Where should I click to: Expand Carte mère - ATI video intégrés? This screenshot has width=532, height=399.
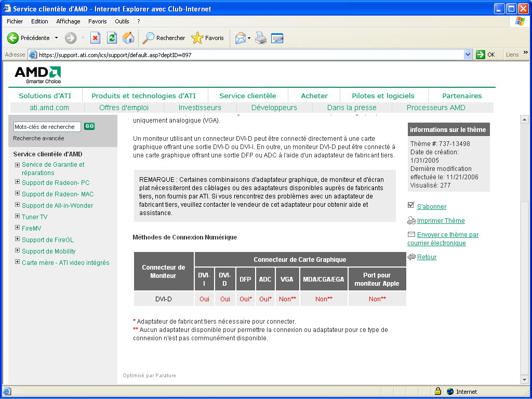(x=17, y=262)
